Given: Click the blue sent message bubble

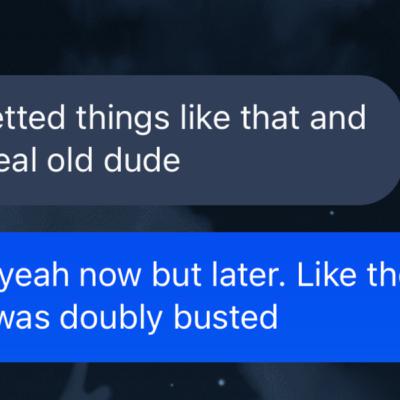Looking at the screenshot, I should tap(200, 297).
